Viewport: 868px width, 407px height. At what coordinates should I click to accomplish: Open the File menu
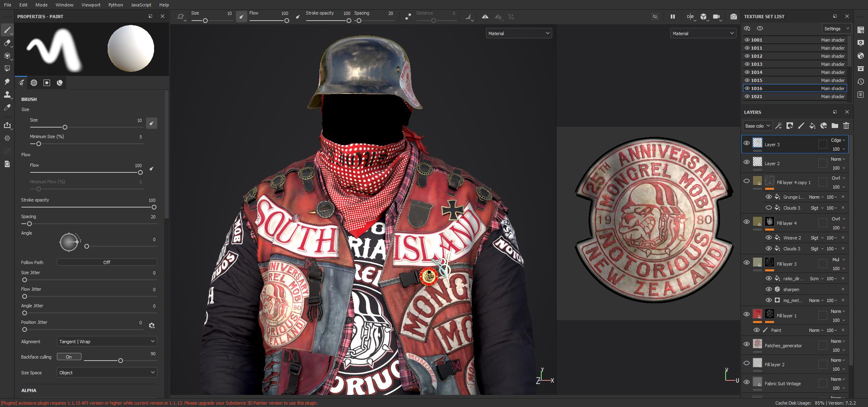[8, 5]
